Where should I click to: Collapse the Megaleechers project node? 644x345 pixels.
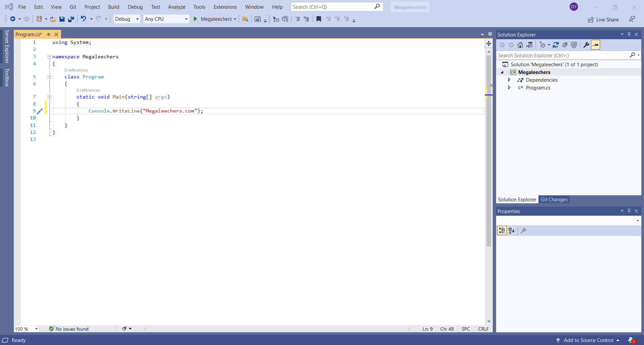coord(502,72)
